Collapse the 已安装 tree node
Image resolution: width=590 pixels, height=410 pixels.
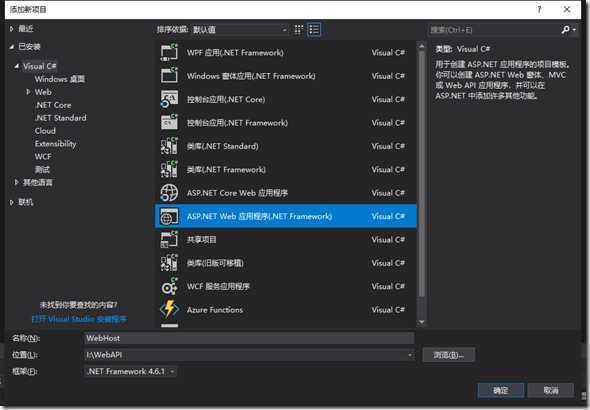tap(12, 47)
